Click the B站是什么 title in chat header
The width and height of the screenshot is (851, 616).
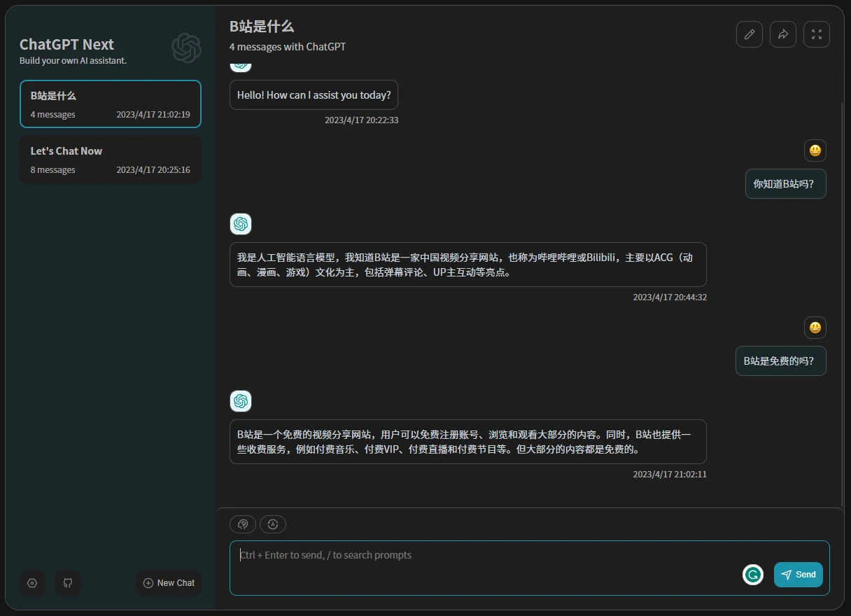[x=262, y=27]
